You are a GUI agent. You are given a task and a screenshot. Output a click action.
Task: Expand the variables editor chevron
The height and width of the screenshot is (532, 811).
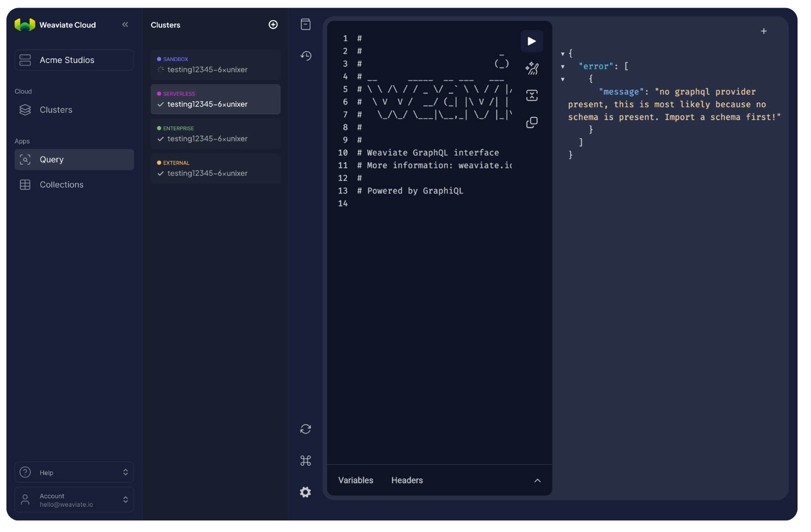[x=538, y=481]
